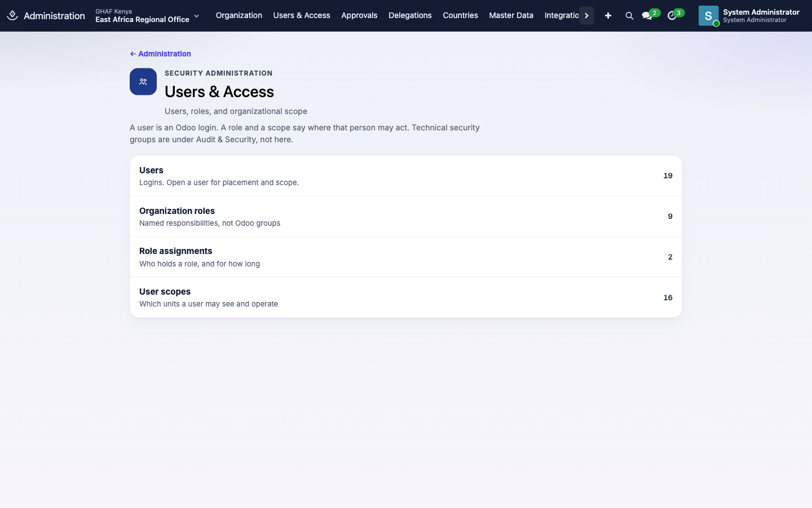This screenshot has height=508, width=812.
Task: Click the 'SECURITY ADMINISTRATION' label
Action: click(x=219, y=73)
